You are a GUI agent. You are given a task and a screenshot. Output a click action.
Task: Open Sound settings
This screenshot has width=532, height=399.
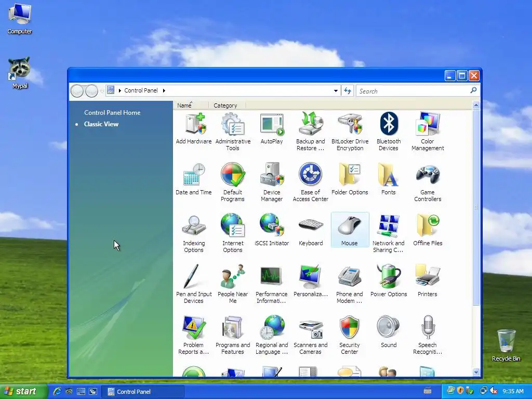[x=389, y=332]
